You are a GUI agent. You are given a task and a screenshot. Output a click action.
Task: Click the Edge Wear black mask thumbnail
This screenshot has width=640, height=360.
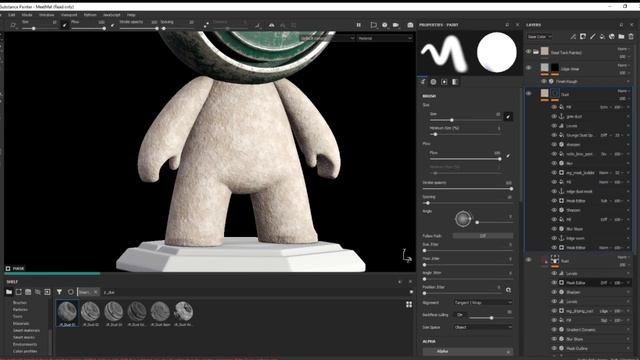pyautogui.click(x=555, y=67)
